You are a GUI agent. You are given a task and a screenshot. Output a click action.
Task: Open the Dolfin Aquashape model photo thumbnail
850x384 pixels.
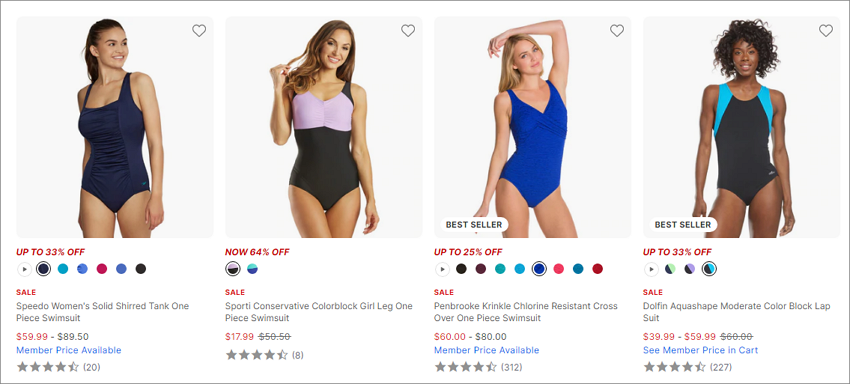pos(742,127)
